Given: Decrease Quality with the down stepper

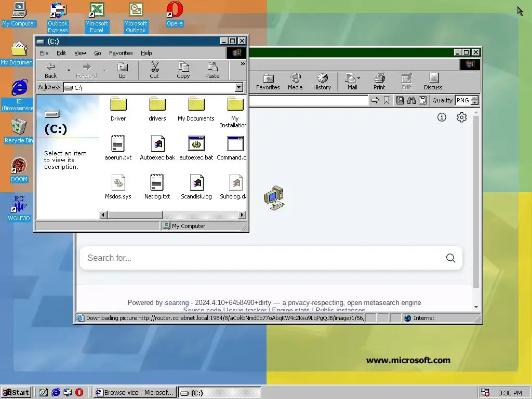Looking at the screenshot, I should (x=475, y=102).
